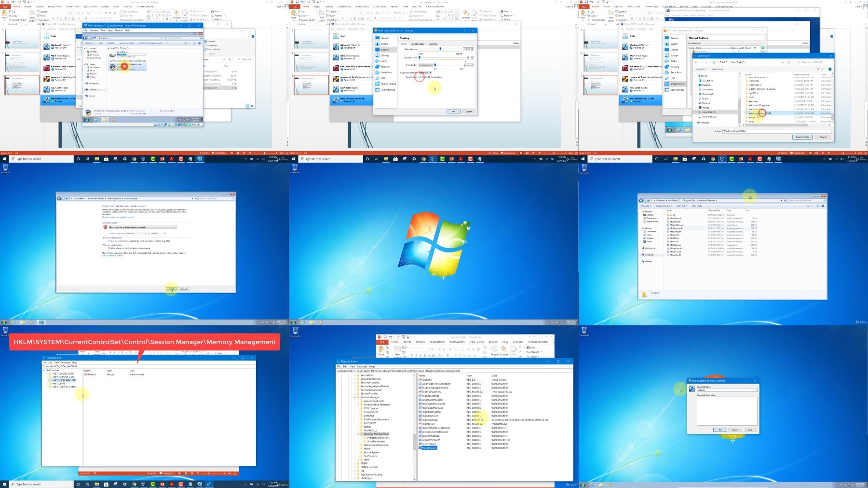Viewport: 868px width, 488px height.
Task: Open address bar history dropdown in Select Folder dialog
Action: [x=783, y=62]
